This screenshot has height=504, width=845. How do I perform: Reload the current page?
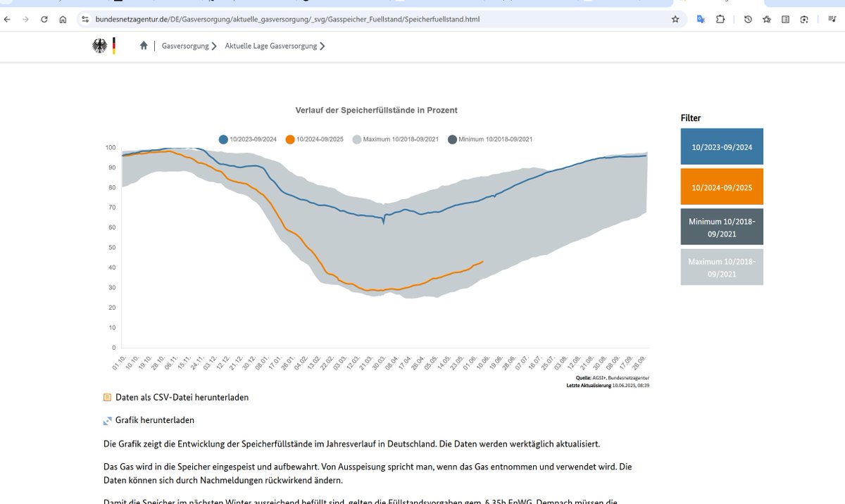[x=44, y=19]
